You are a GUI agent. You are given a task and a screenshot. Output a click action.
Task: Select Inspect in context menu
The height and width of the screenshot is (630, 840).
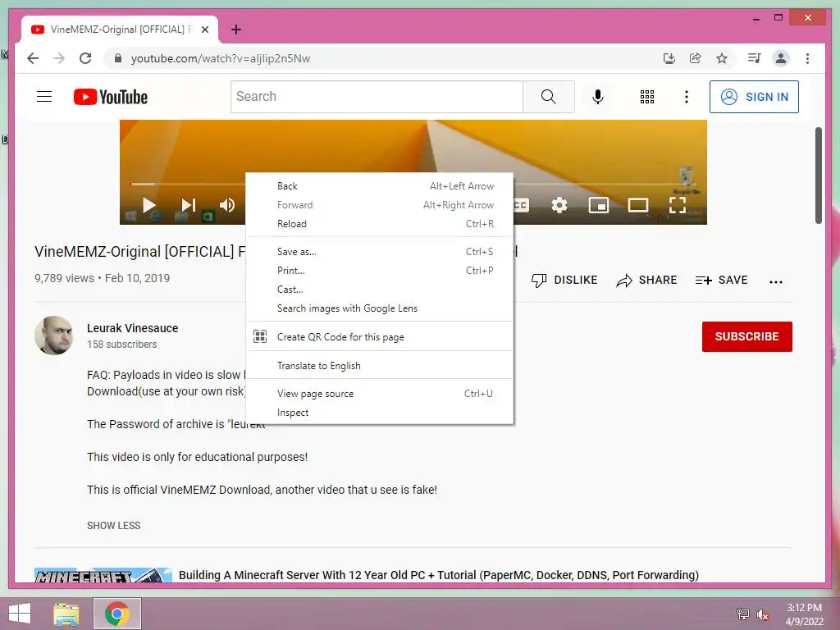tap(380, 413)
